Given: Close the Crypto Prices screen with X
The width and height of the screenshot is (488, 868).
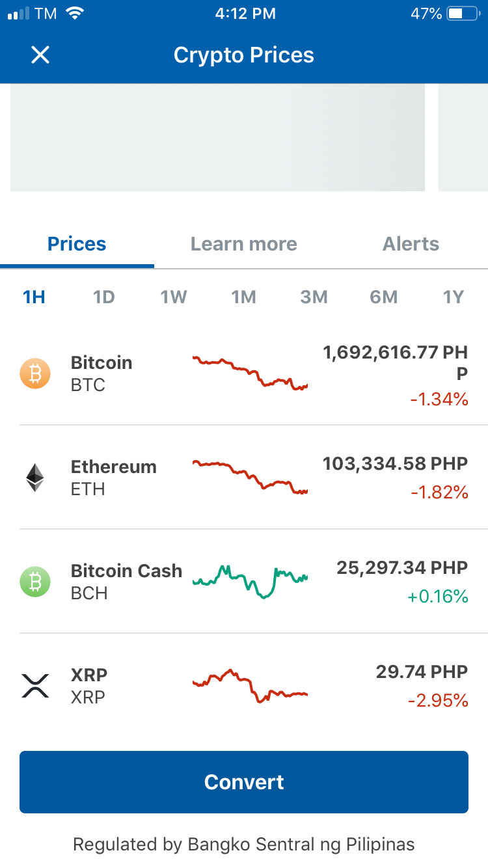Looking at the screenshot, I should [40, 55].
